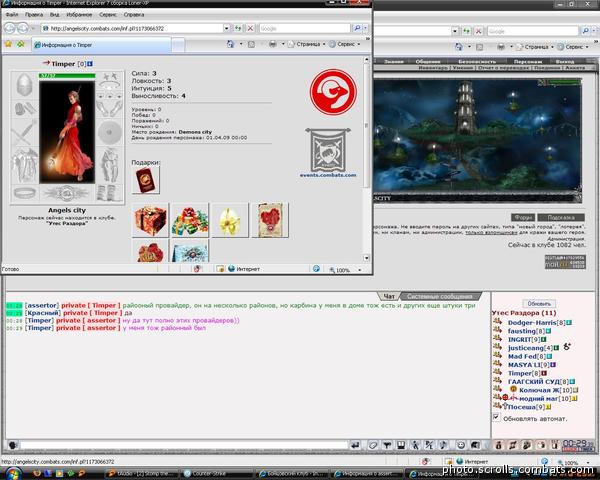This screenshot has height=480, width=600.
Task: Open address bar dropdown in background window
Action: [x=455, y=31]
